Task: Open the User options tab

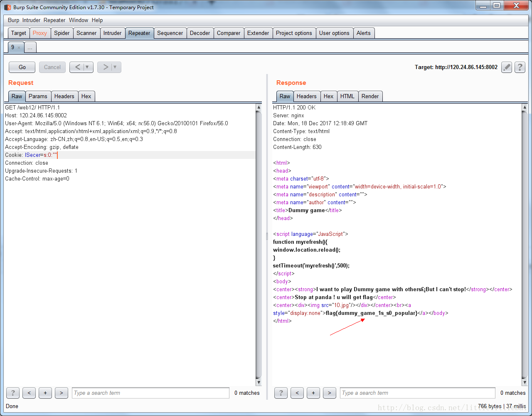Action: click(x=334, y=33)
